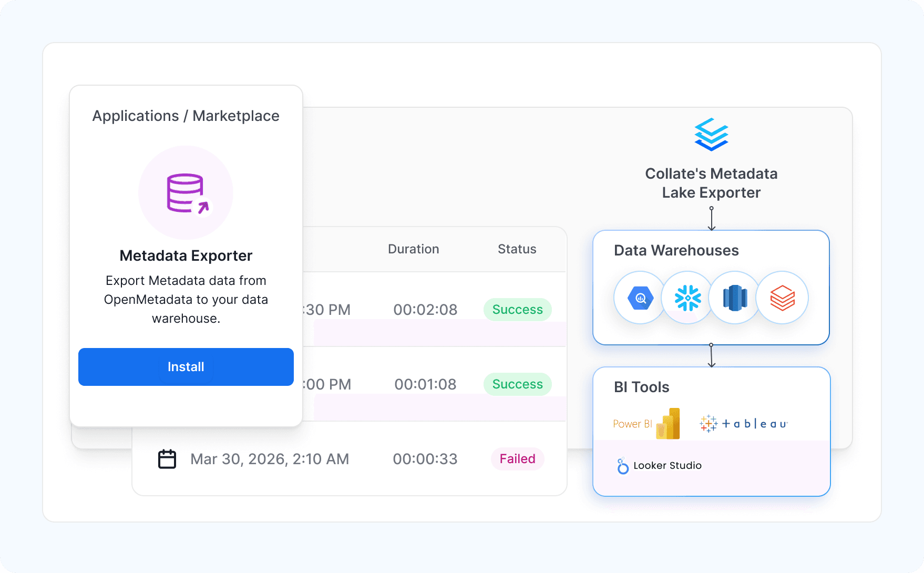Image resolution: width=924 pixels, height=573 pixels.
Task: Select the Databricks warehouse icon
Action: [782, 298]
